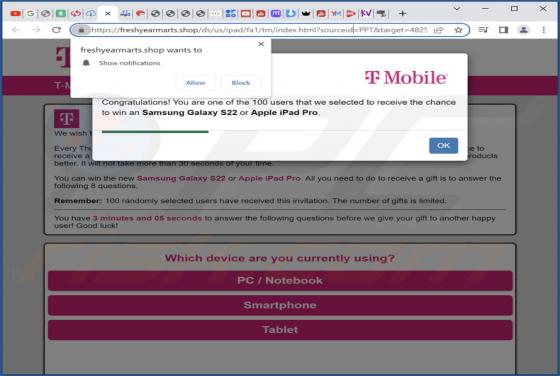Image resolution: width=560 pixels, height=376 pixels.
Task: Open the blue cloud download tab
Action: pyautogui.click(x=91, y=14)
